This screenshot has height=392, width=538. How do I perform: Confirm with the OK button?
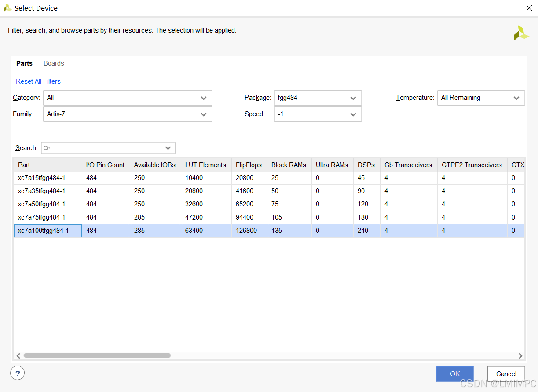pos(455,374)
